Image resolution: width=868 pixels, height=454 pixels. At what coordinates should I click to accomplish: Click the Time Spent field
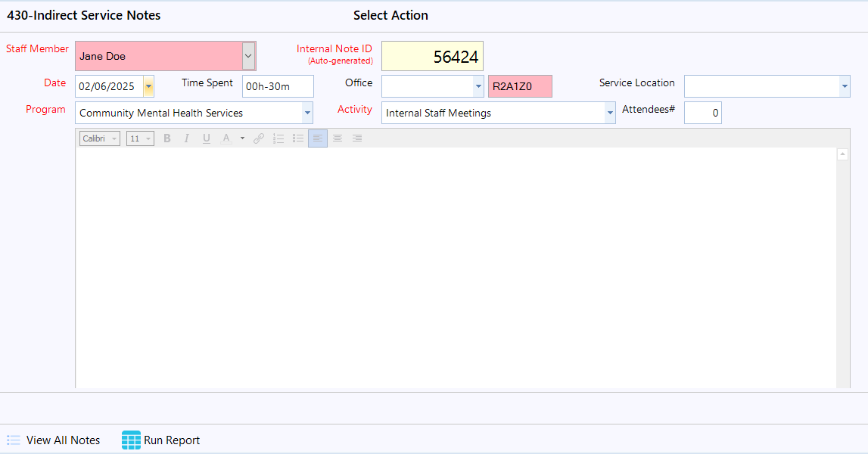(x=278, y=86)
